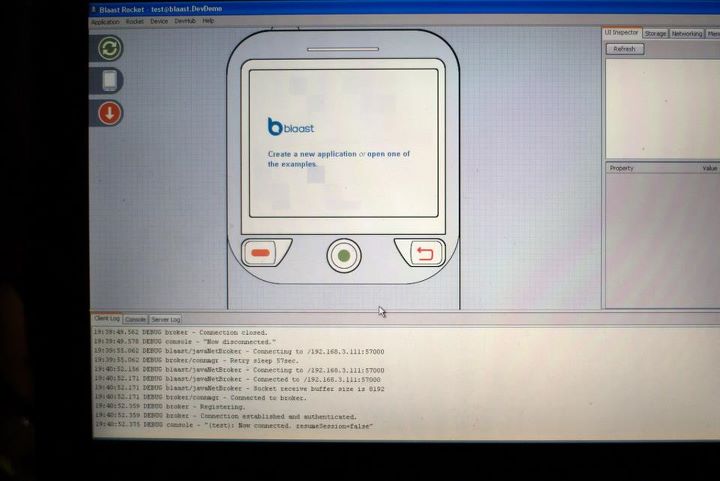Switch to the UI Inspector tab
Screen dimensions: 720x481
tap(621, 33)
